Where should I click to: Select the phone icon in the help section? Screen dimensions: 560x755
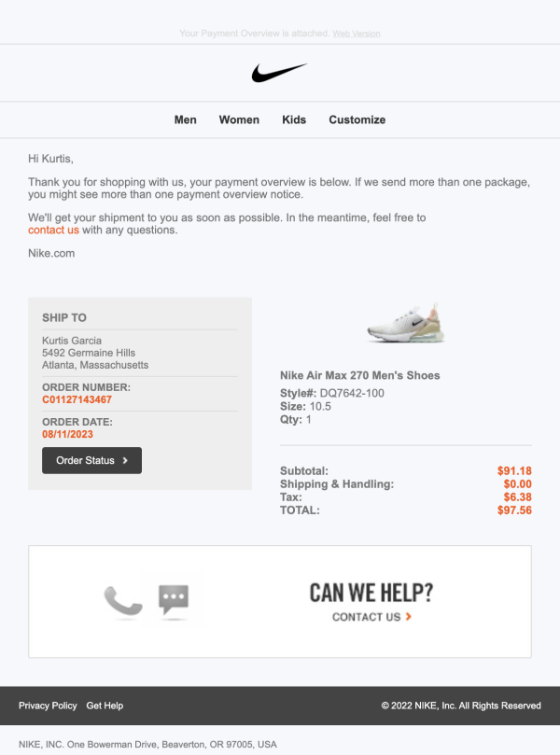[x=123, y=601]
